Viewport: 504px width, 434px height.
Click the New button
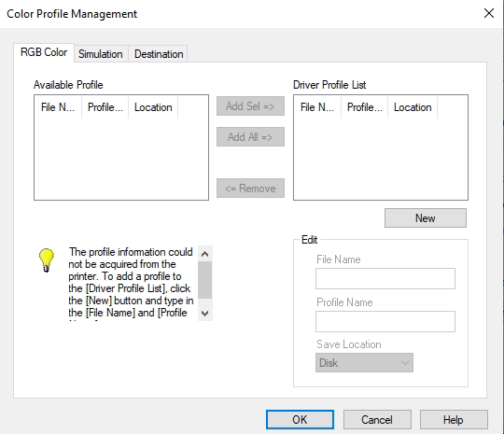point(426,218)
